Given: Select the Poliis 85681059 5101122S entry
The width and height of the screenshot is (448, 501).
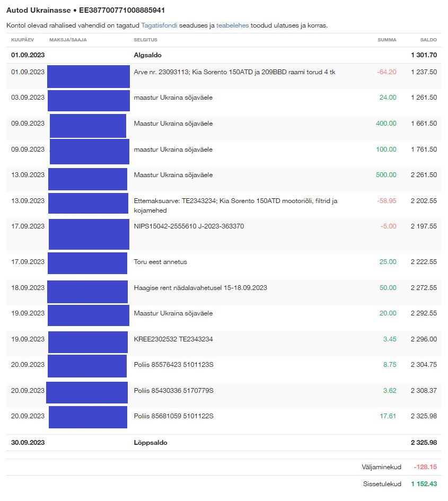Looking at the screenshot, I should pos(173,416).
